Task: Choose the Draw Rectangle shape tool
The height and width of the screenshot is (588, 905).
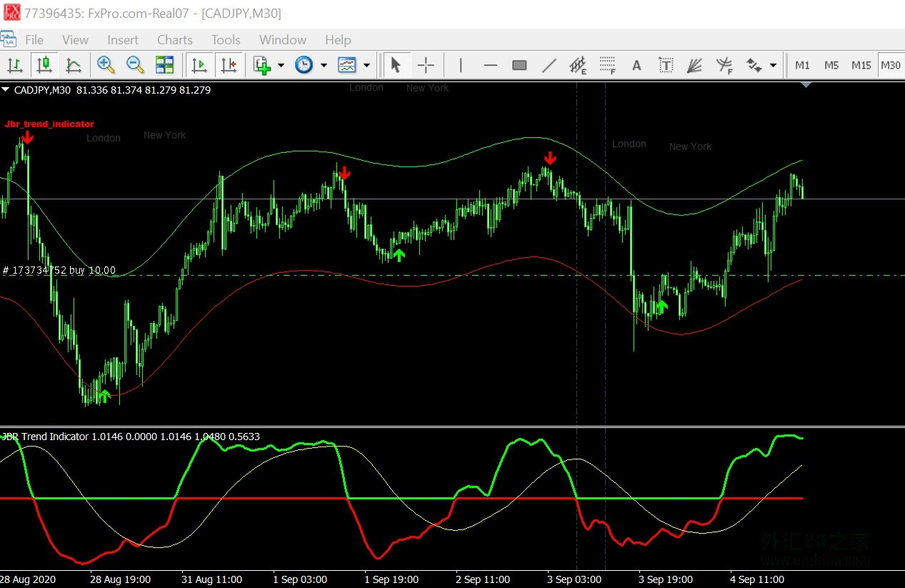Action: (519, 66)
